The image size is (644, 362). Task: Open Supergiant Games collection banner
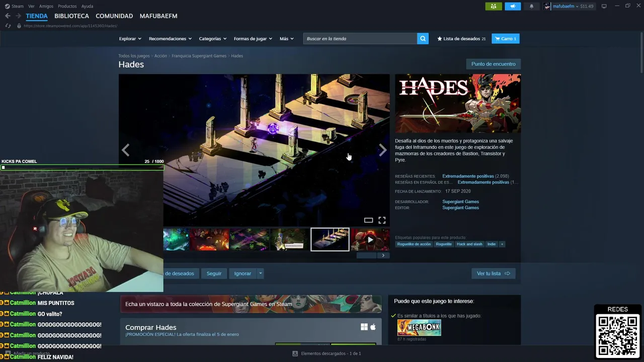(x=251, y=304)
